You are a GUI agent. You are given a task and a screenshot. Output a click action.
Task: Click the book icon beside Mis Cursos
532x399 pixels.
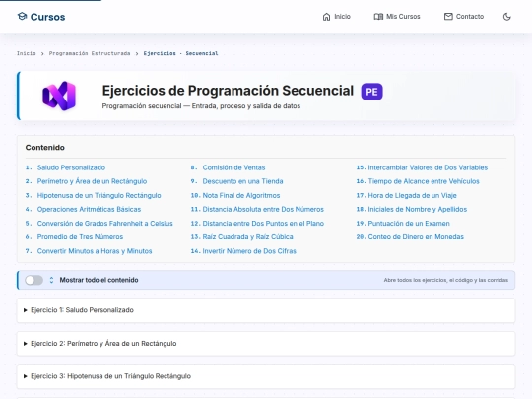coord(378,17)
